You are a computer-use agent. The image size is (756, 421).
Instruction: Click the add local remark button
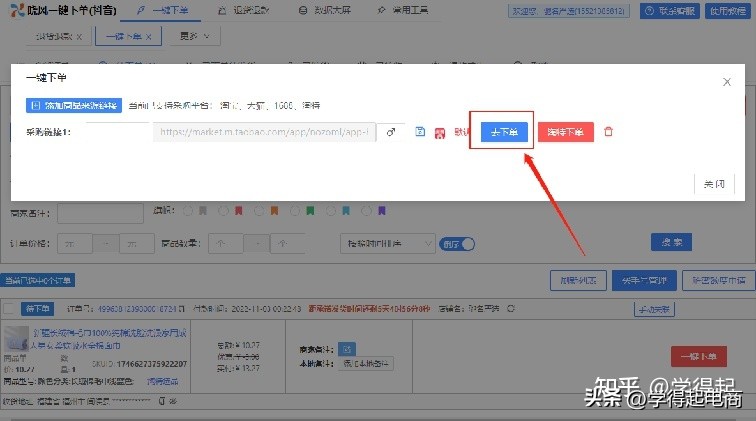(366, 363)
